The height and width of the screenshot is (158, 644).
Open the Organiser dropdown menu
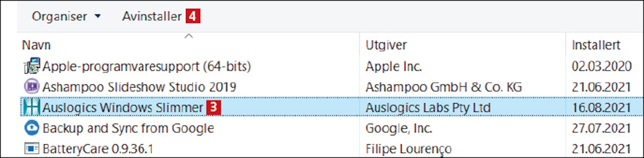tap(66, 17)
